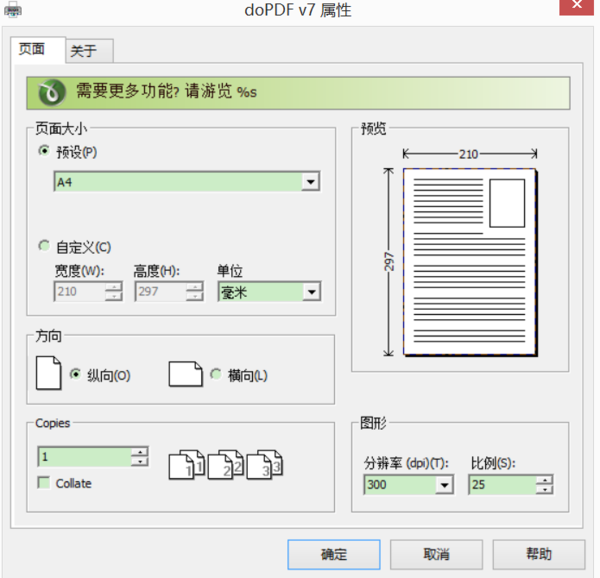Click the 297 height dimension in preview
This screenshot has height=578, width=600.
(389, 262)
